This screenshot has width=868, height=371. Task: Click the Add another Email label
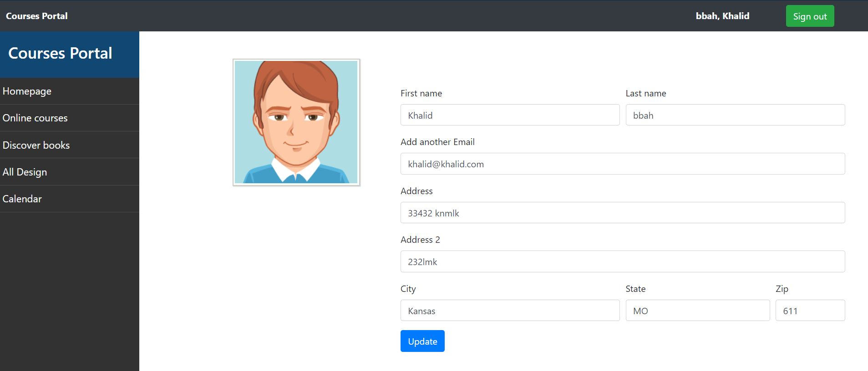437,142
